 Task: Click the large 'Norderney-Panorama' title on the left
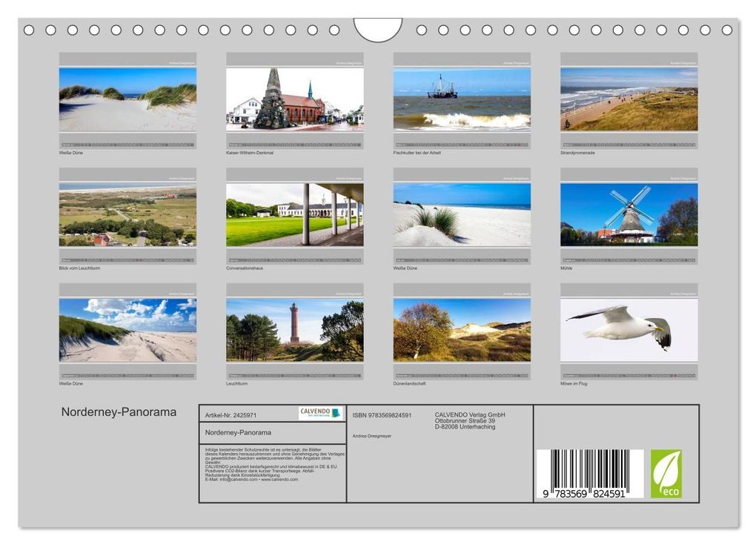click(x=119, y=412)
